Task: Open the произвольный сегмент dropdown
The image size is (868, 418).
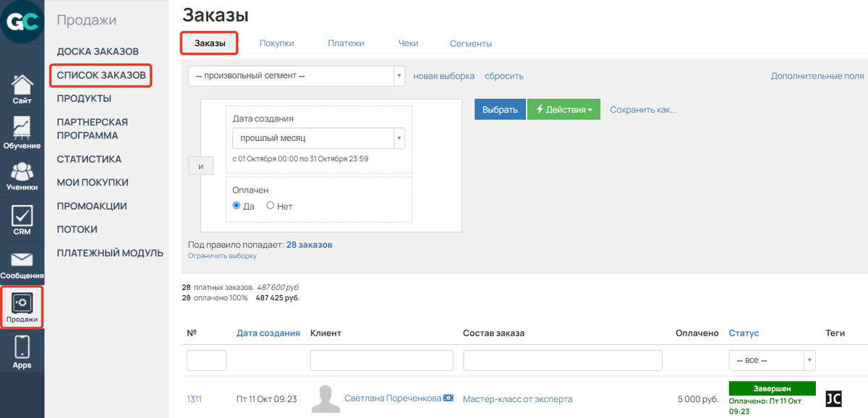Action: coord(297,75)
